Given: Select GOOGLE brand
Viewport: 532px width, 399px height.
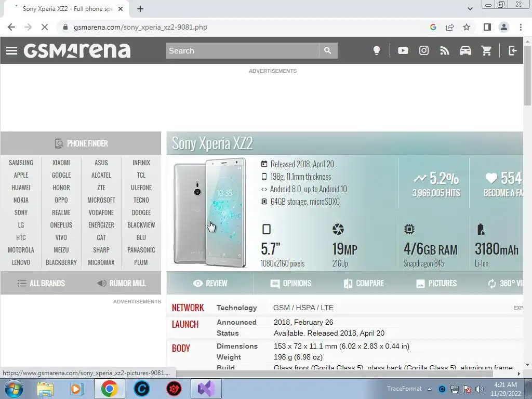Looking at the screenshot, I should [61, 175].
